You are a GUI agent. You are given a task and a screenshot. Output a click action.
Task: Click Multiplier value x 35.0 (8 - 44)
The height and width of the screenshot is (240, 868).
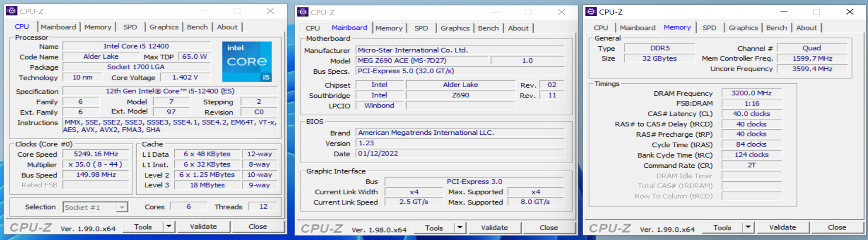[96, 165]
